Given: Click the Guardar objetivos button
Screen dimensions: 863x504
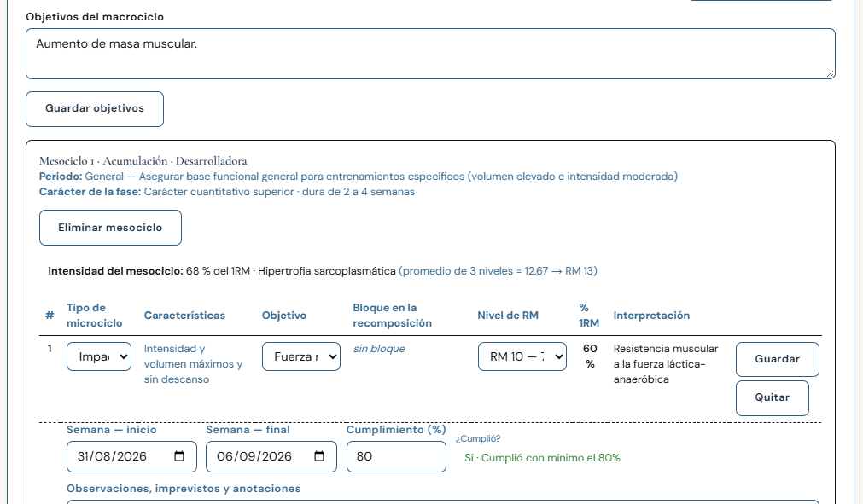Looking at the screenshot, I should click(x=95, y=109).
